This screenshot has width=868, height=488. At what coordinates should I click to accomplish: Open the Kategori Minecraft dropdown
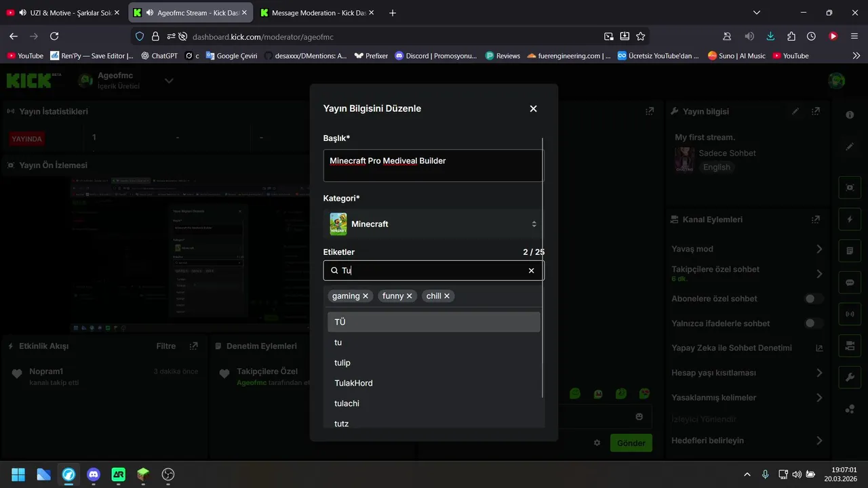434,224
